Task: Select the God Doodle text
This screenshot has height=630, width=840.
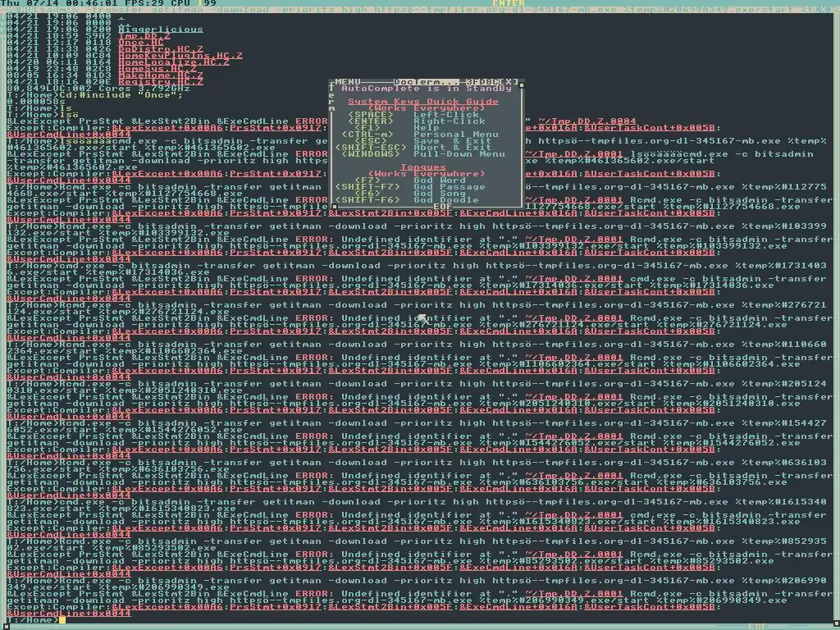Action: (446, 200)
